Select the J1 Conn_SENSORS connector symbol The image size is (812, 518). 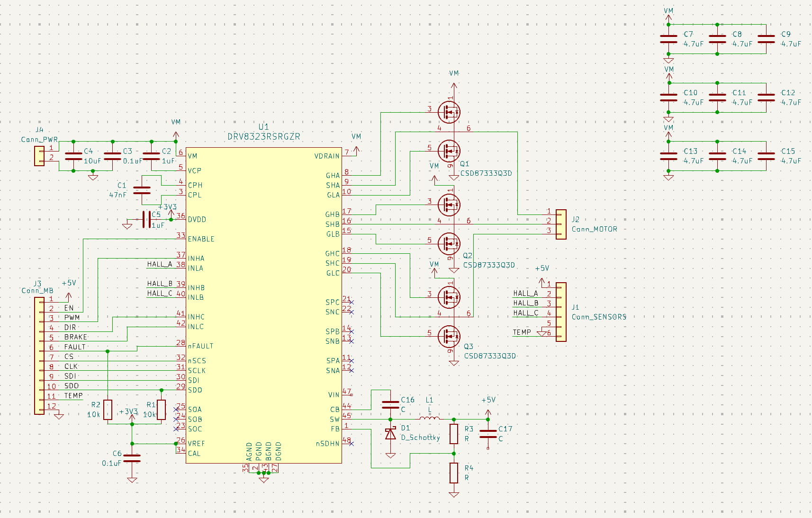pyautogui.click(x=561, y=312)
